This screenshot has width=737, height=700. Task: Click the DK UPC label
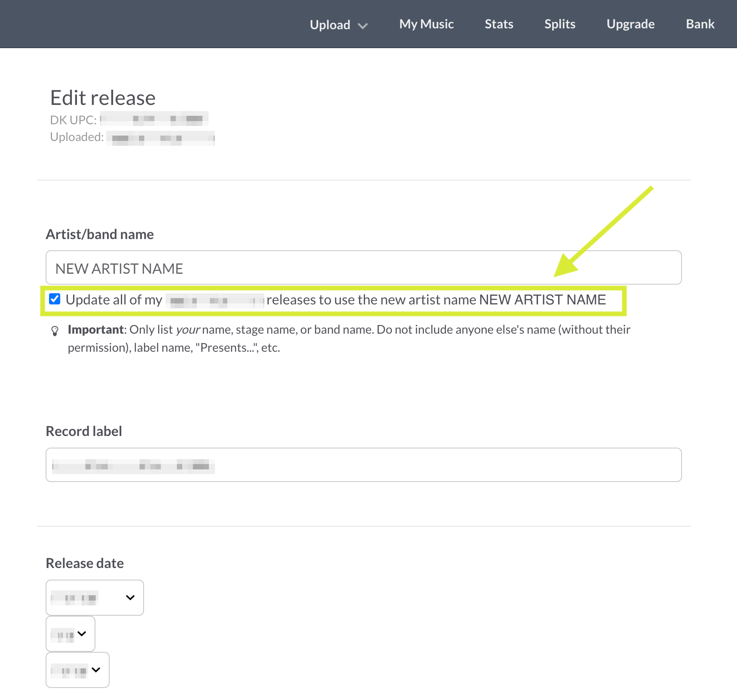tap(73, 120)
